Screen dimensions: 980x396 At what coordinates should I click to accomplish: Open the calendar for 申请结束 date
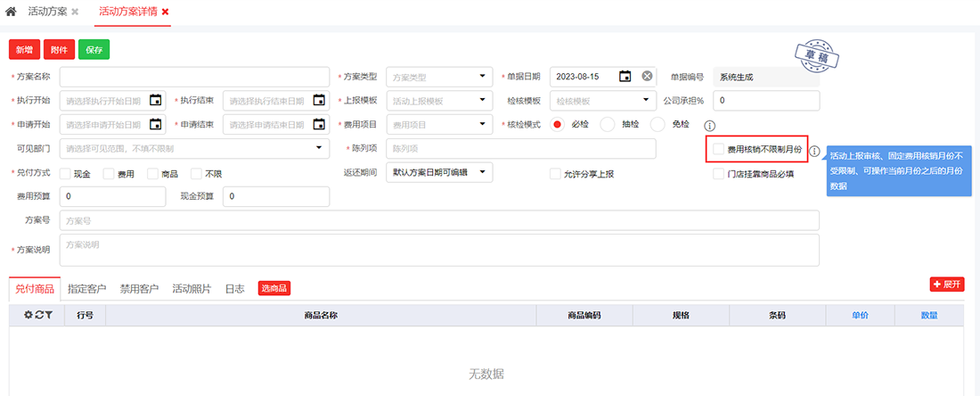click(319, 124)
